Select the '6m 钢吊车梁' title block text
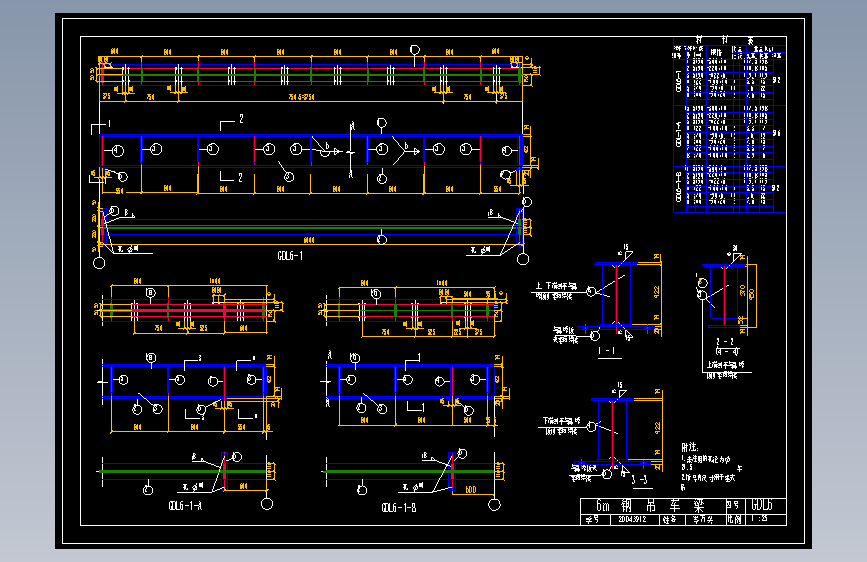Screen dimensions: 867x562 click(x=652, y=506)
